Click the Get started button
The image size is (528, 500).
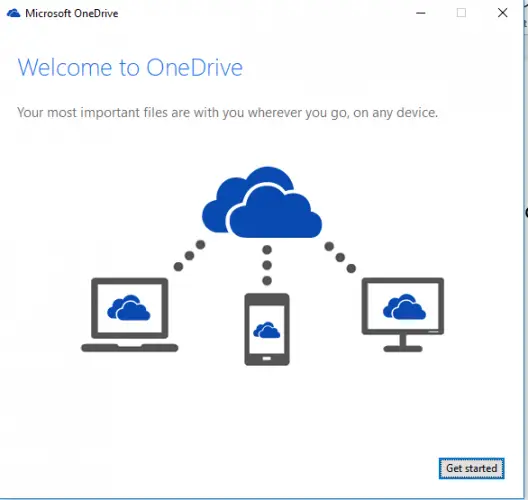(x=471, y=468)
